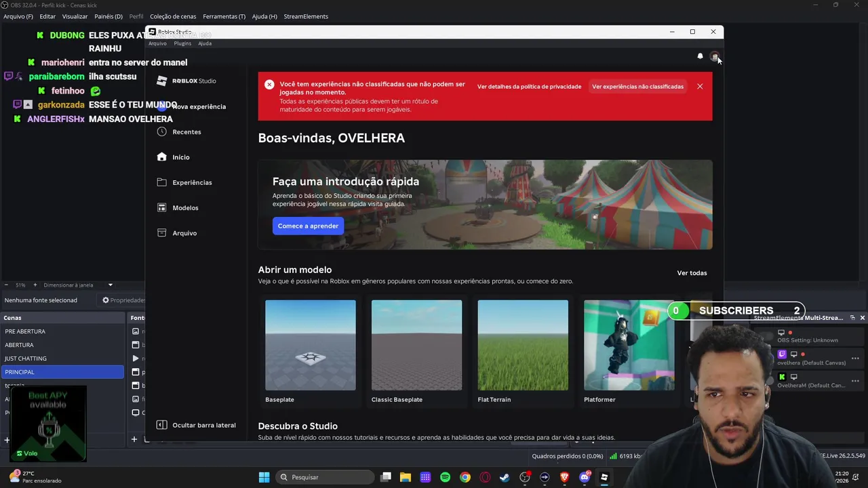Click Ocultar barra lateral collapse icon

click(x=161, y=425)
